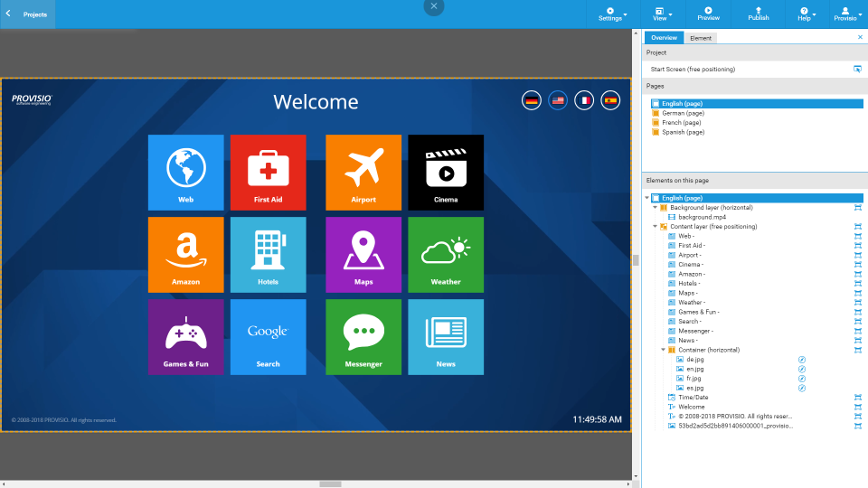Select the German flag language icon

[532, 100]
